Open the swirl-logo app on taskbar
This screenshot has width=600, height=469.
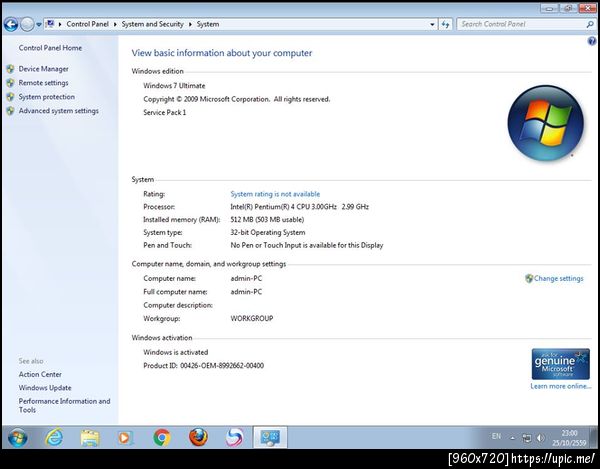(x=234, y=437)
